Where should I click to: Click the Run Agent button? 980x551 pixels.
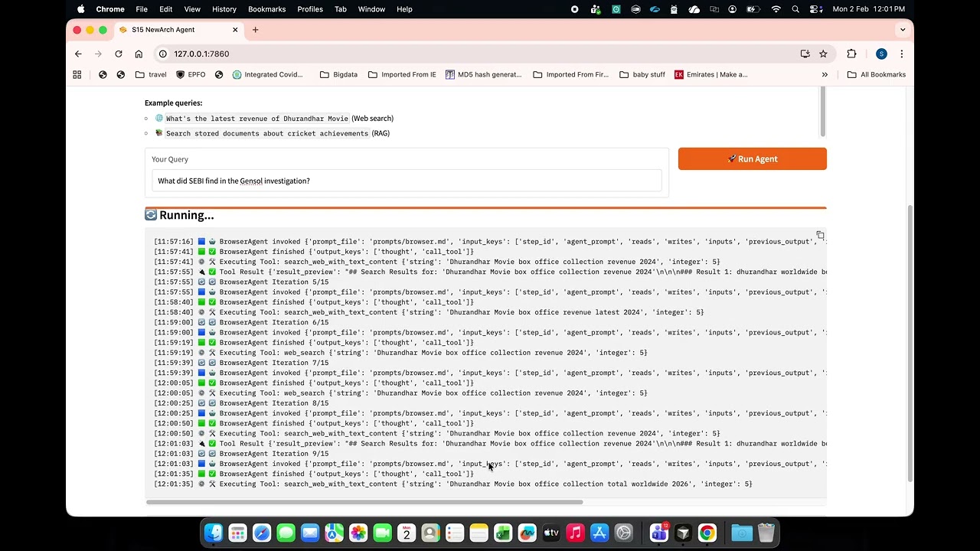(752, 158)
